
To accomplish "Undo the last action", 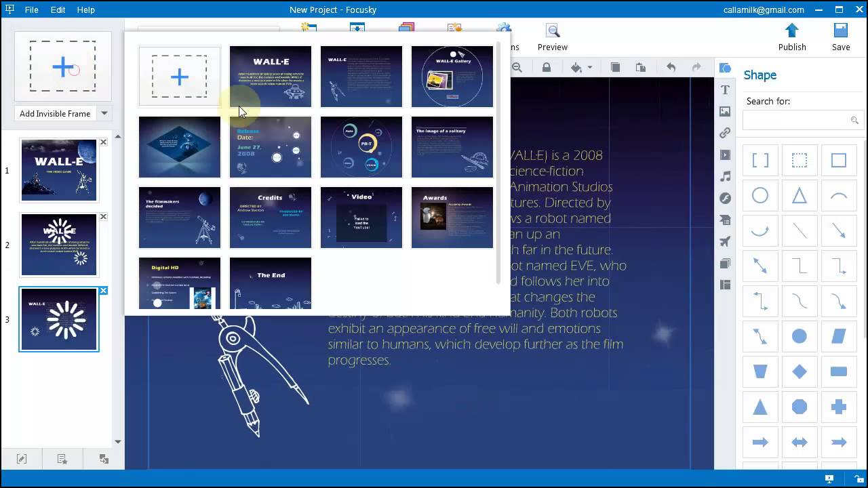I will pos(671,68).
